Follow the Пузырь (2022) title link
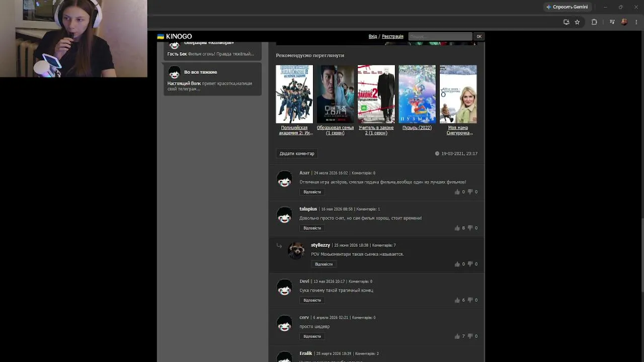 click(x=417, y=128)
